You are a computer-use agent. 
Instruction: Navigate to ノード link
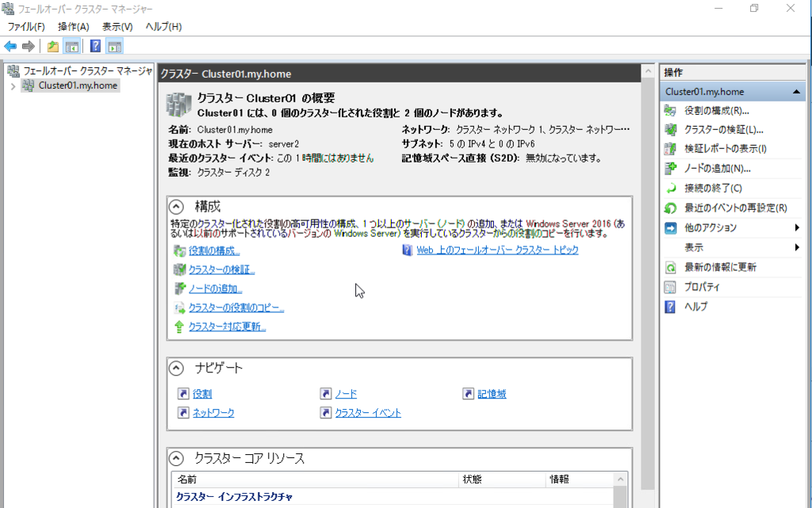pos(346,394)
